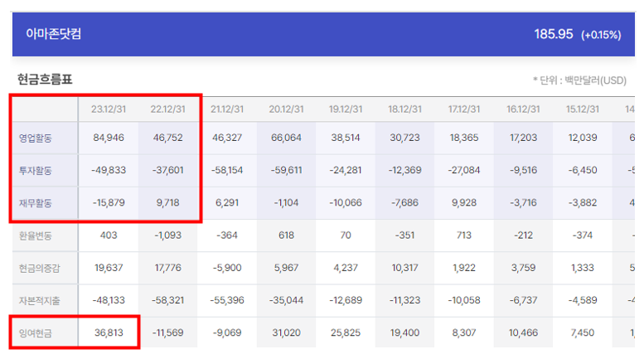Click financing value 9,718
The height and width of the screenshot is (359, 644).
pos(167,202)
